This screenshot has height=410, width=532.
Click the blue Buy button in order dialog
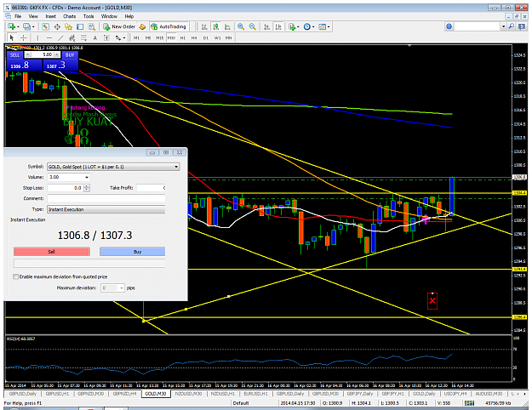click(133, 252)
